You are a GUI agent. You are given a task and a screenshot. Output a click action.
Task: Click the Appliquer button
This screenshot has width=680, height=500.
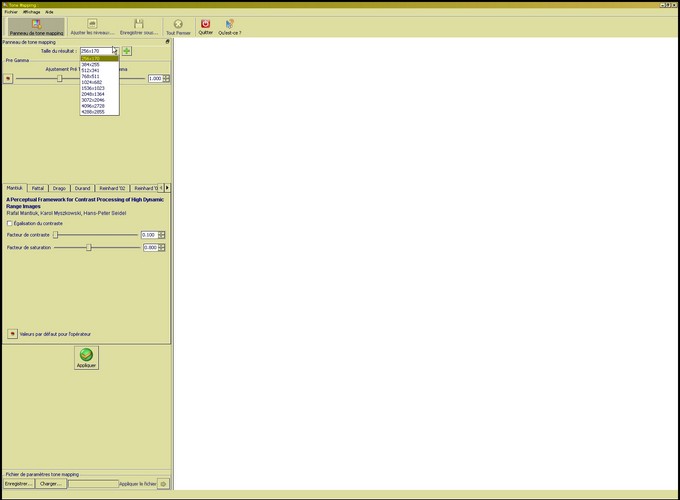click(86, 358)
